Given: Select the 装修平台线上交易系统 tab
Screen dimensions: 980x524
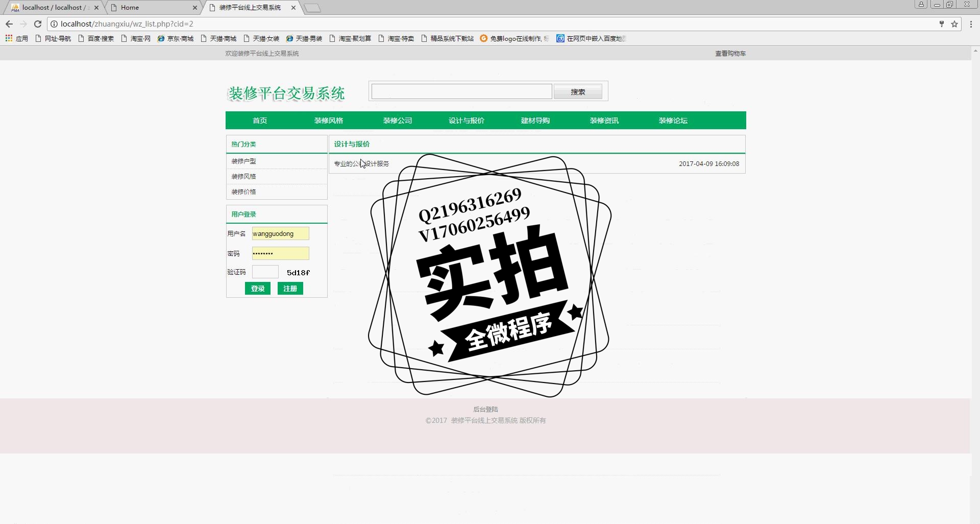Looking at the screenshot, I should point(250,8).
